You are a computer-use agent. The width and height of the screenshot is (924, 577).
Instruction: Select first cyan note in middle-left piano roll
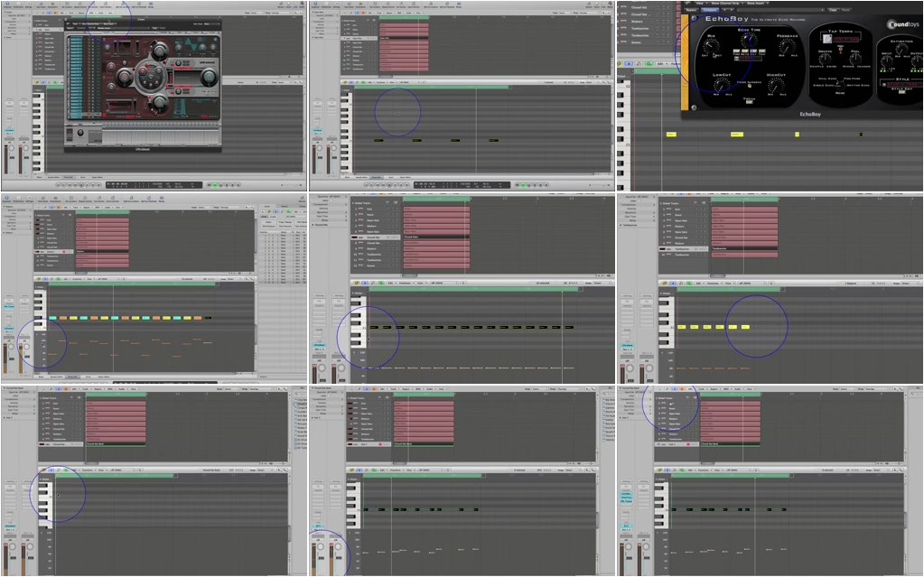[x=53, y=318]
